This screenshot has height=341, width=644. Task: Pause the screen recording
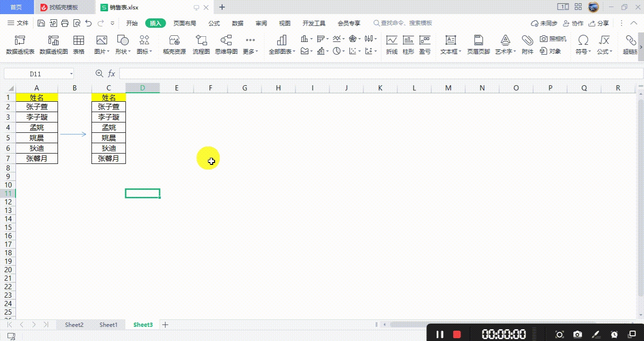439,333
